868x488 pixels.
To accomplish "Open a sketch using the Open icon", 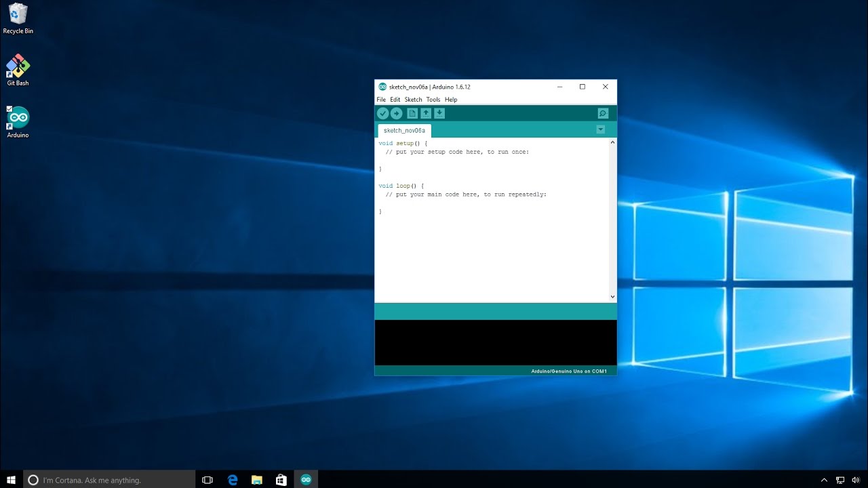I will [426, 113].
